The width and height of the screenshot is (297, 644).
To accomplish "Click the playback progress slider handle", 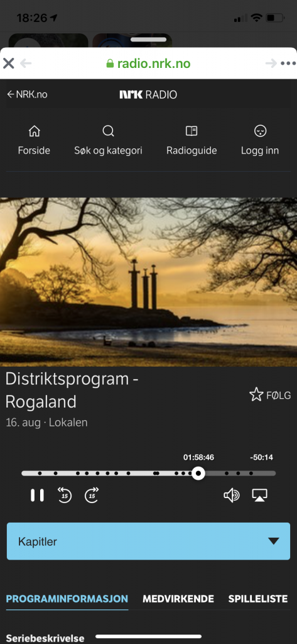I will [x=198, y=473].
